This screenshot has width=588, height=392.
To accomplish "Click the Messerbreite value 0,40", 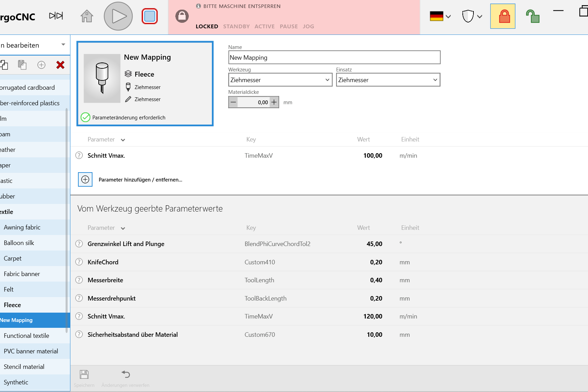I will point(376,280).
